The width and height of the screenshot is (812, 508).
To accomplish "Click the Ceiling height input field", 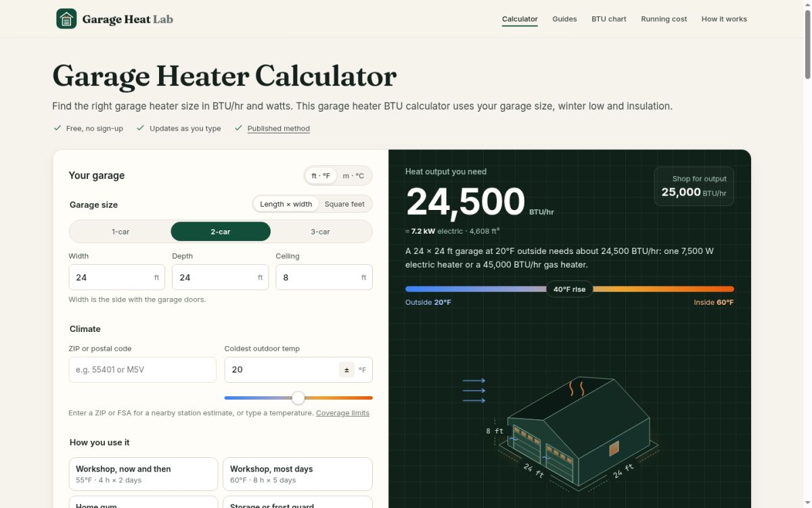I will (x=324, y=277).
